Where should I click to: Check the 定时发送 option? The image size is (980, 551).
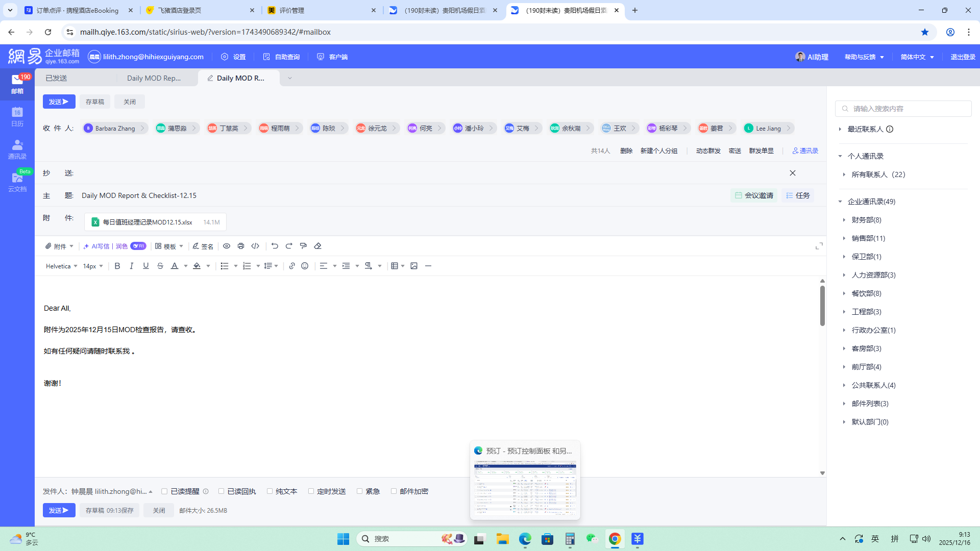click(x=311, y=491)
